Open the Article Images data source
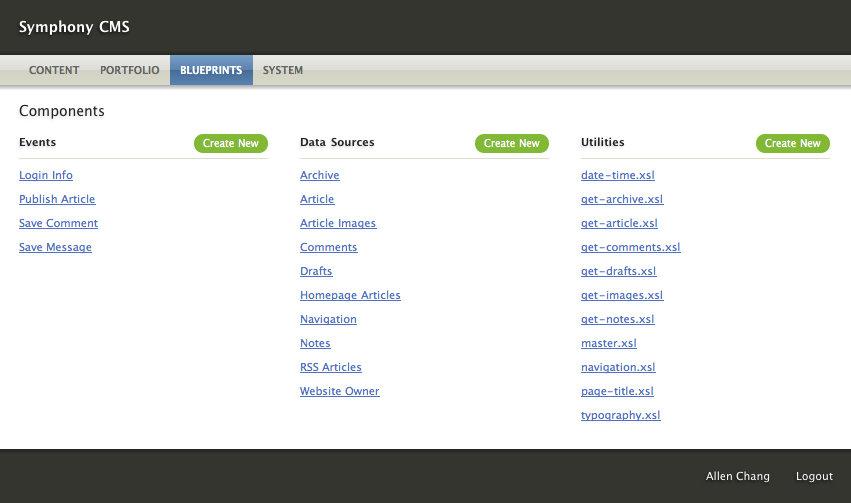 click(338, 224)
